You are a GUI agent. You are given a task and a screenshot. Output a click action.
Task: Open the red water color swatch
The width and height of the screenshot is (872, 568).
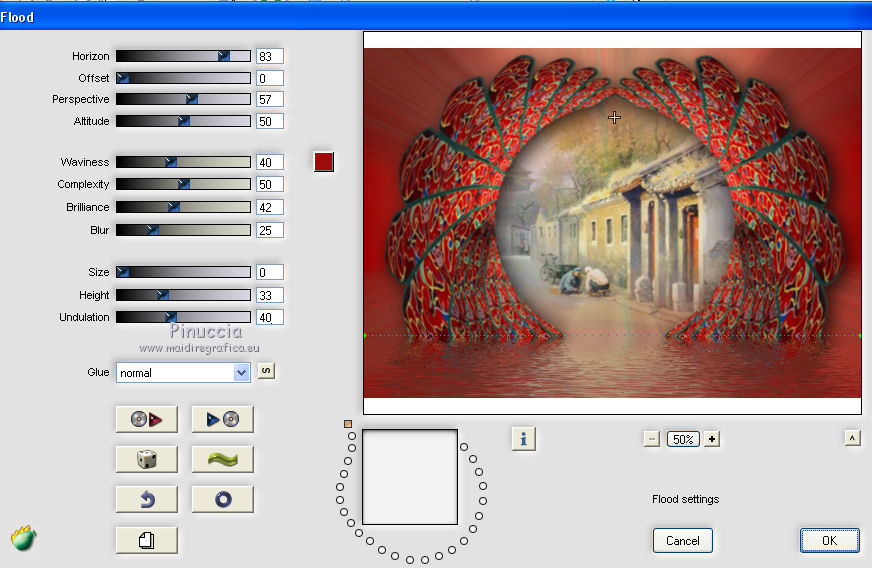(x=324, y=162)
